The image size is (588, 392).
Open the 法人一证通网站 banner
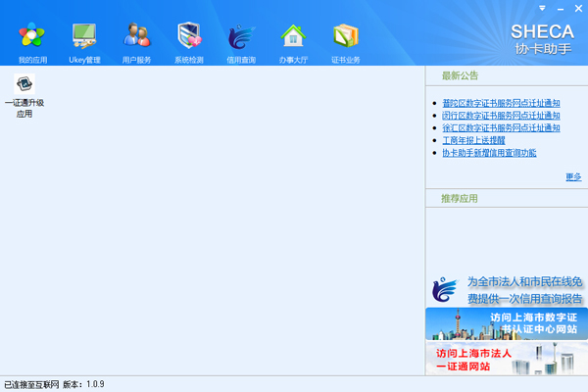tap(507, 357)
